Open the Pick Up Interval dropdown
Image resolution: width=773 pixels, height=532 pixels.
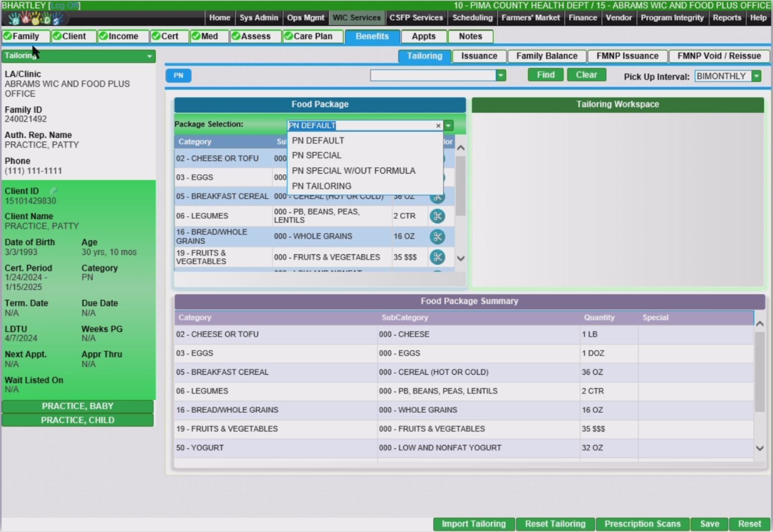[x=756, y=76]
